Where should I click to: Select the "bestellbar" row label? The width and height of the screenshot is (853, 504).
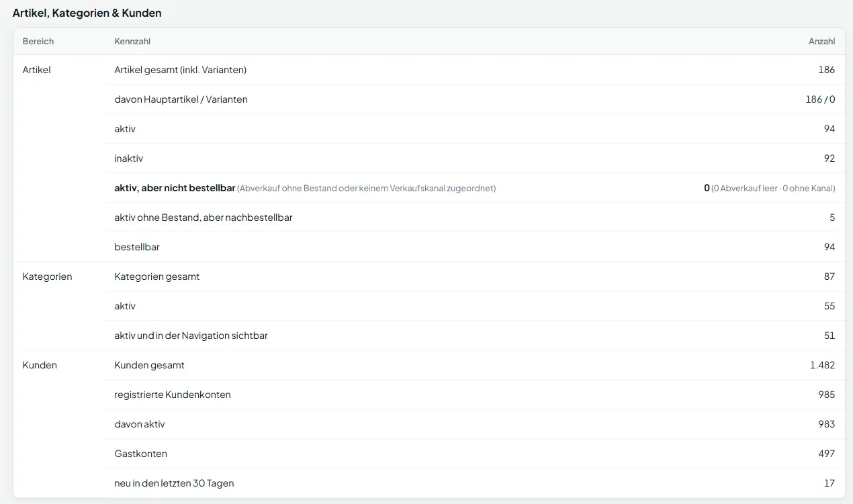pyautogui.click(x=137, y=247)
